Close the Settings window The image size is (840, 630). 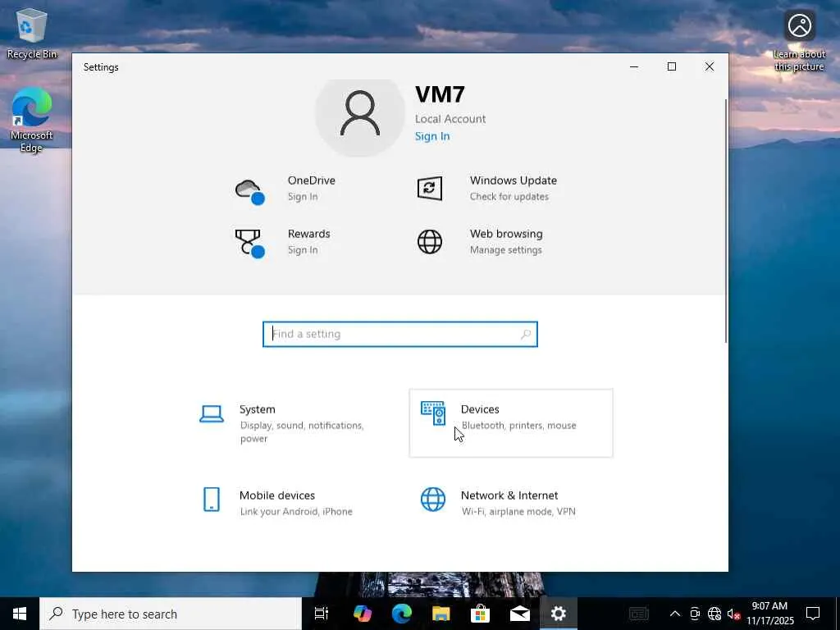point(710,66)
